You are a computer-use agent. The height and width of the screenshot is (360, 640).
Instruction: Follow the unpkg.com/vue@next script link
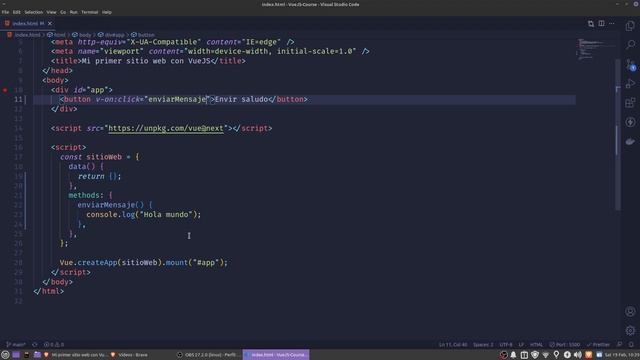[166, 128]
